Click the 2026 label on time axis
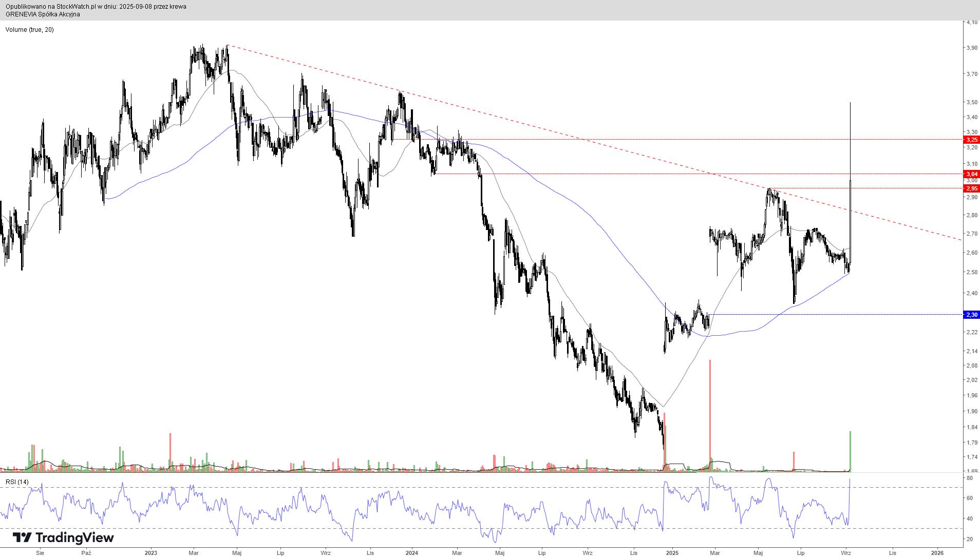980x557 pixels. [937, 553]
